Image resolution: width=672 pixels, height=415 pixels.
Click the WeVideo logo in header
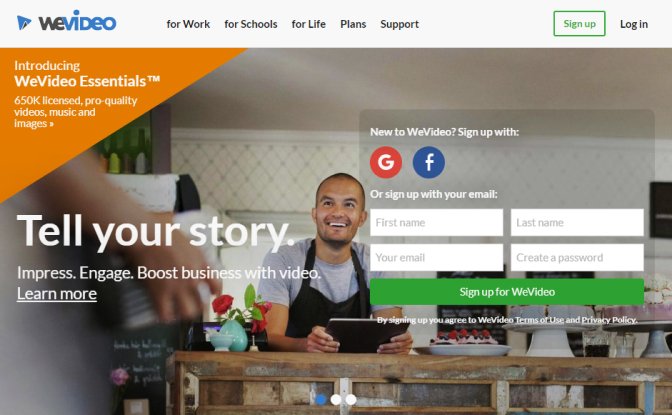tap(66, 21)
